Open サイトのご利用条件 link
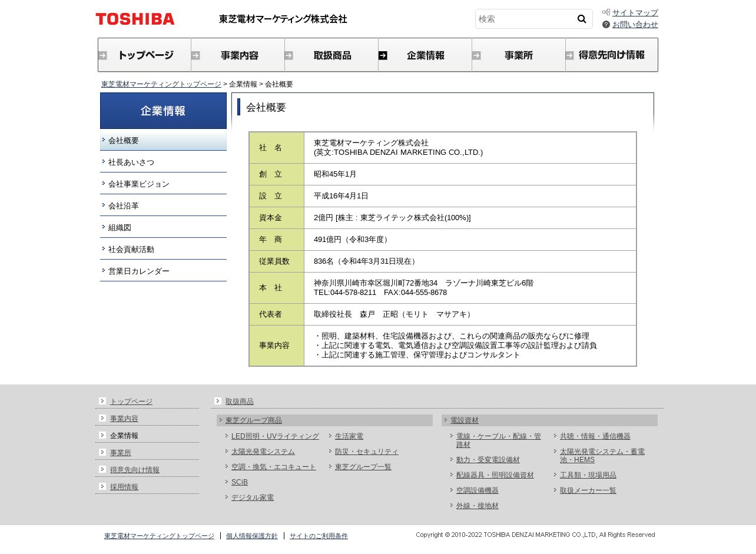Viewport: 756px width, 554px height. (319, 536)
